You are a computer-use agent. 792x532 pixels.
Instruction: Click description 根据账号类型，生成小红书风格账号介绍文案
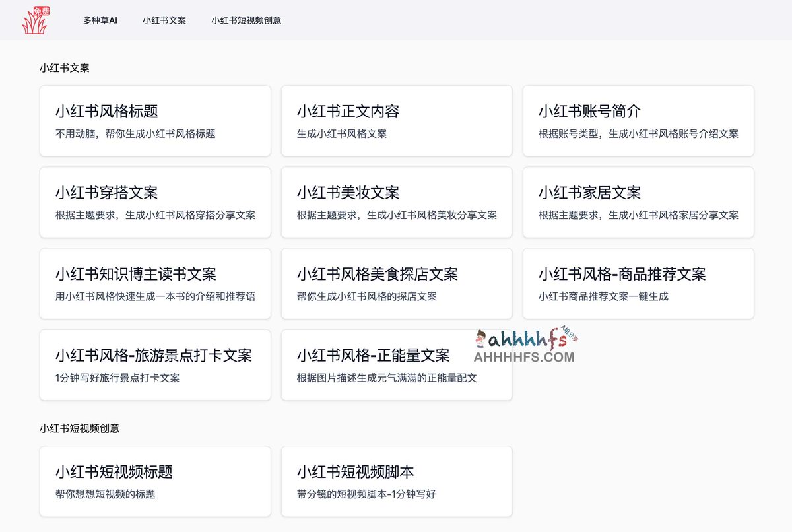pos(638,133)
